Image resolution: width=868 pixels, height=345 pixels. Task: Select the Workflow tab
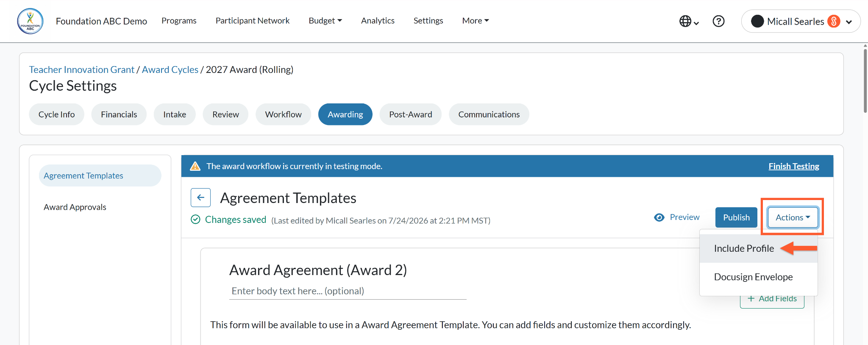(283, 114)
